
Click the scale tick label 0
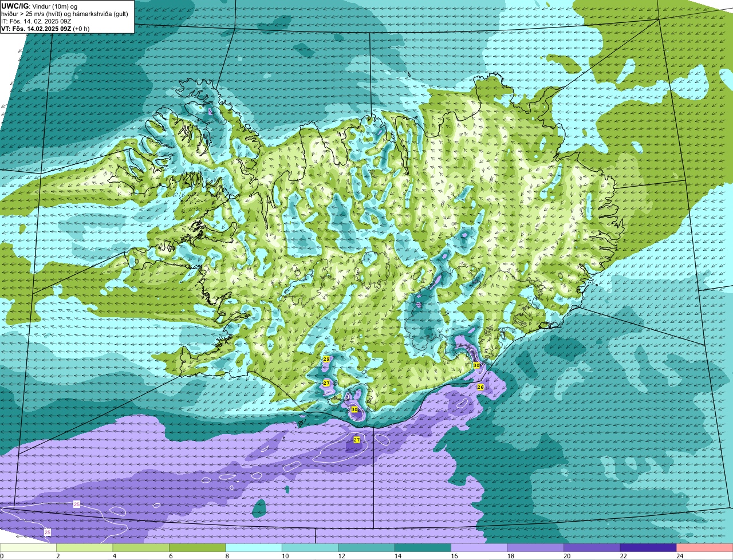tap(2, 556)
